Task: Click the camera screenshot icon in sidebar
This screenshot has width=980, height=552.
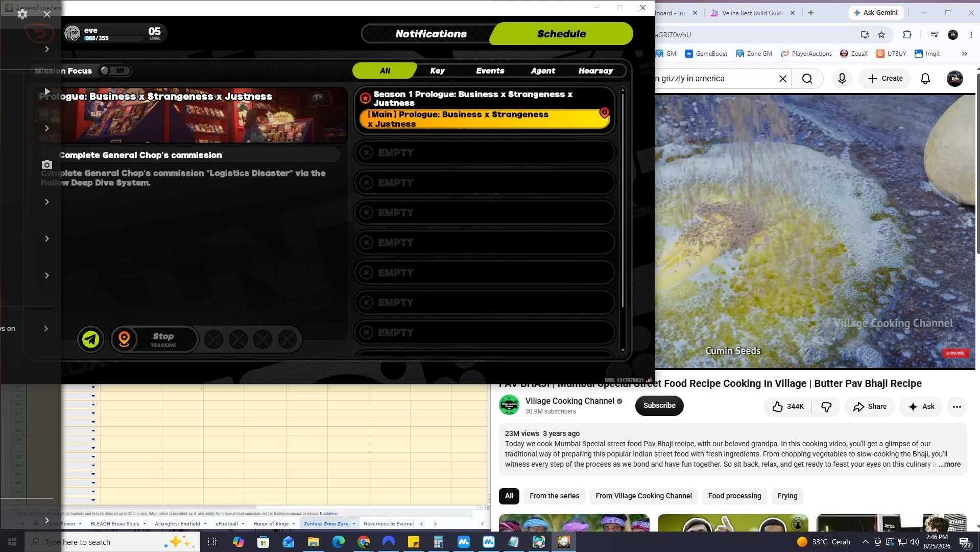Action: click(46, 165)
